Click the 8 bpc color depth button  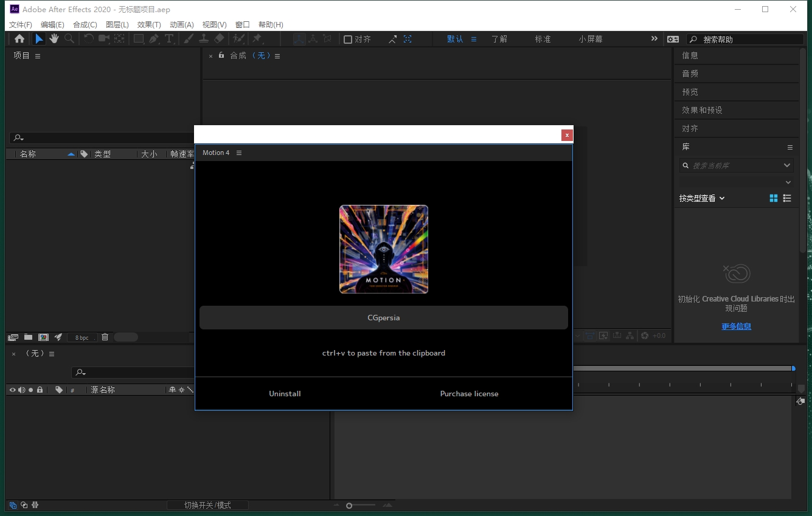coord(82,337)
